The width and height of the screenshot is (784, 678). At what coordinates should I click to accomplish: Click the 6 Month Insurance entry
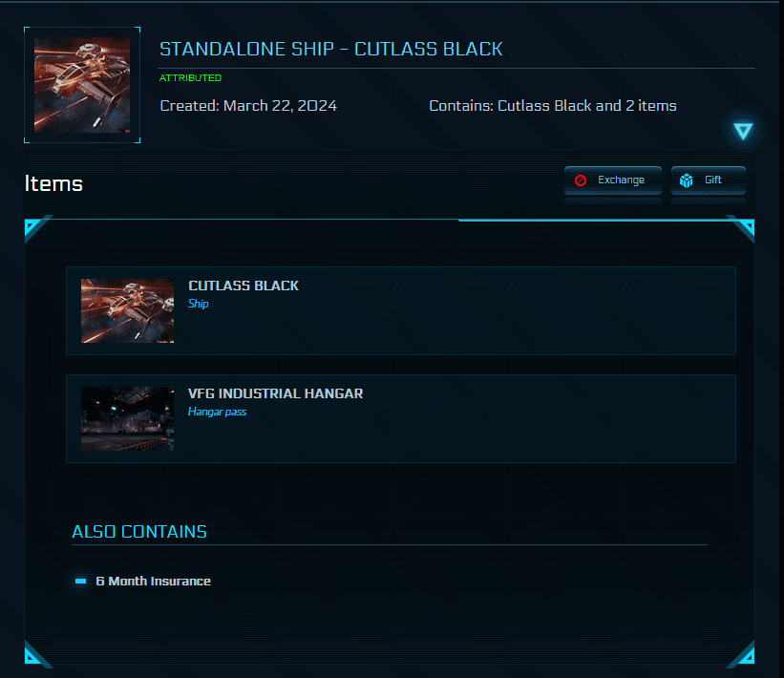click(153, 581)
